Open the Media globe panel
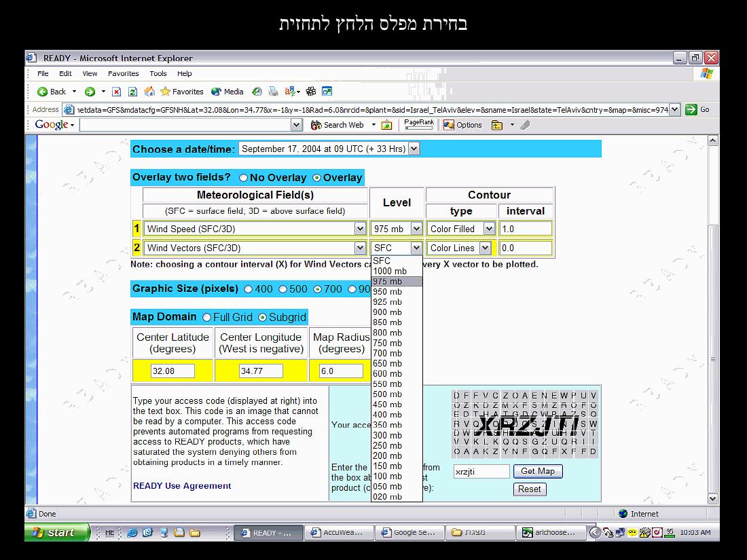Image resolution: width=747 pixels, height=560 pixels. 227,92
